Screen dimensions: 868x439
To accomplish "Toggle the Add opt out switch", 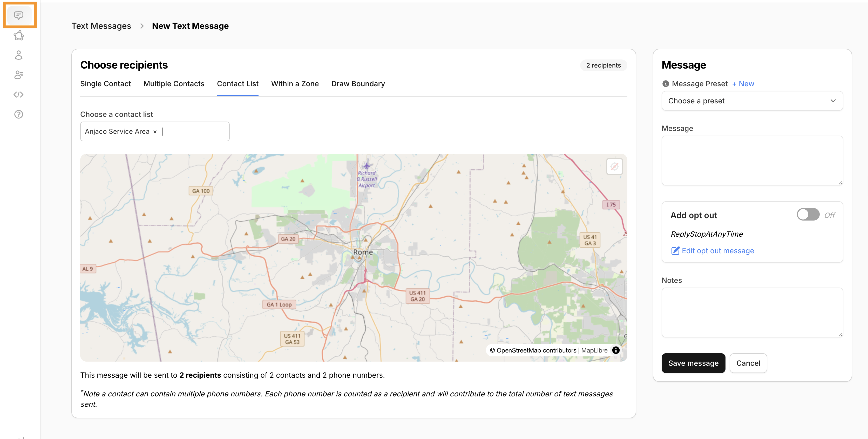I will click(808, 215).
